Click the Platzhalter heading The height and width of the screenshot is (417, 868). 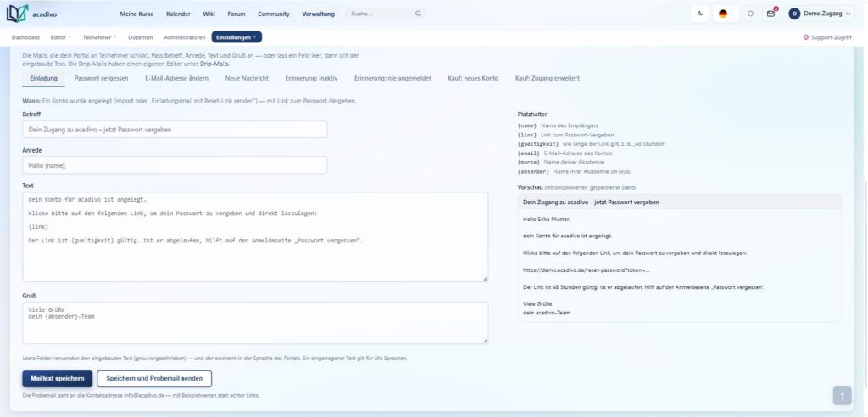click(532, 114)
